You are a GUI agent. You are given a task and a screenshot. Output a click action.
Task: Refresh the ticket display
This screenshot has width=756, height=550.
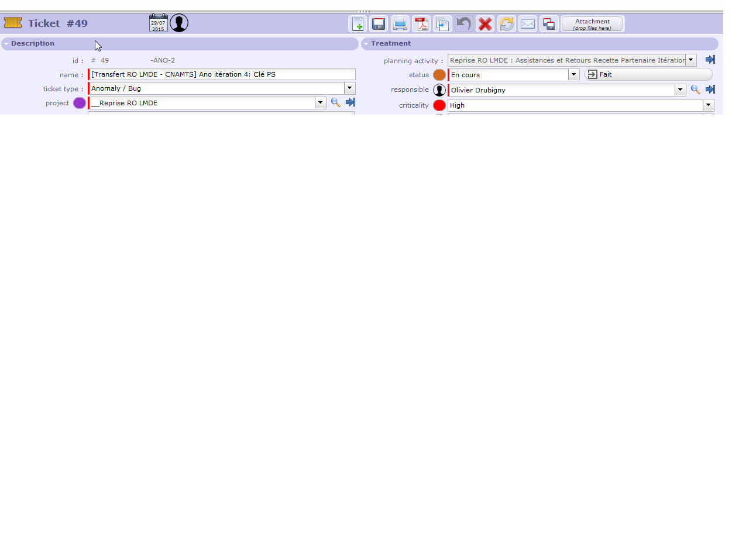pyautogui.click(x=506, y=24)
